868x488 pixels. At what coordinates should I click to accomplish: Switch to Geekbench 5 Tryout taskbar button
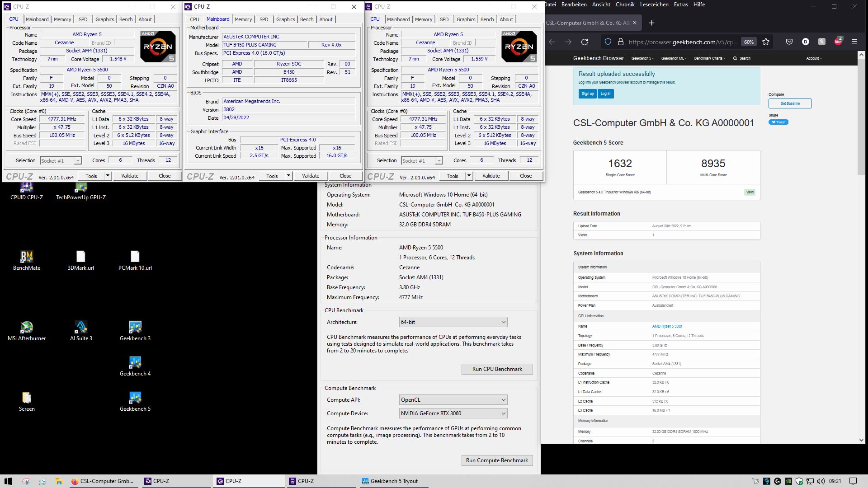coord(394,481)
